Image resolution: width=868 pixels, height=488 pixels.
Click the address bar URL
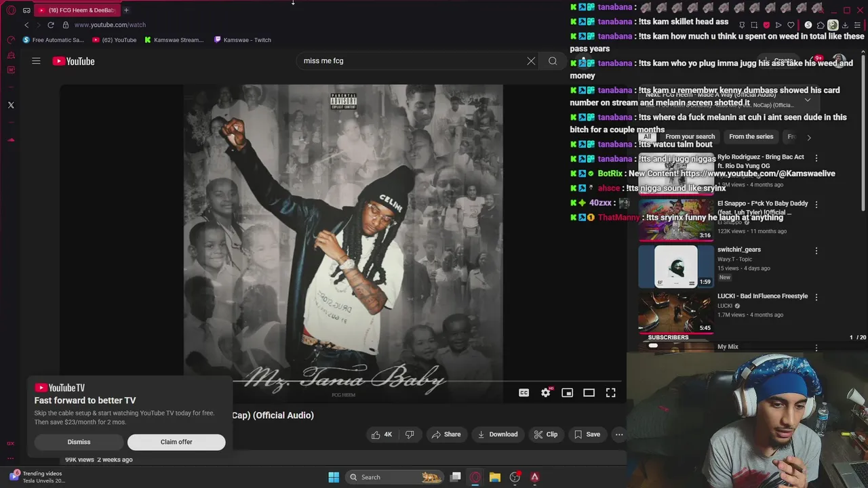[x=110, y=25]
